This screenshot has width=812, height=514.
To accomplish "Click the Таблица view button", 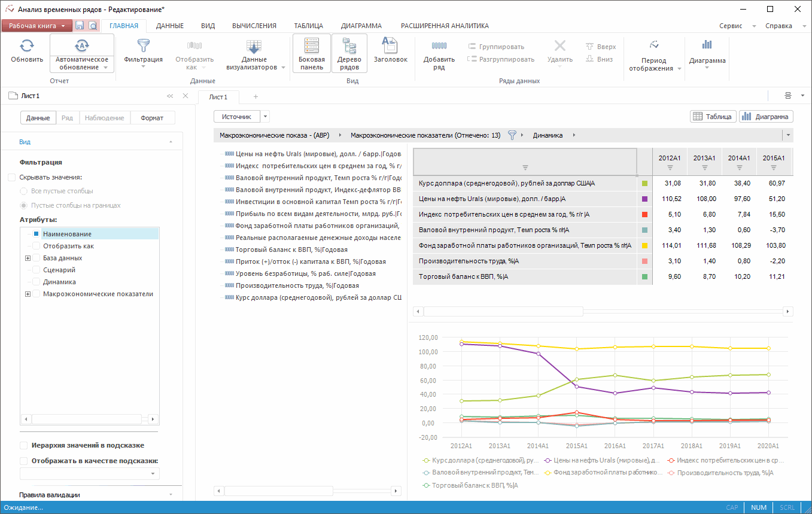I will point(712,117).
